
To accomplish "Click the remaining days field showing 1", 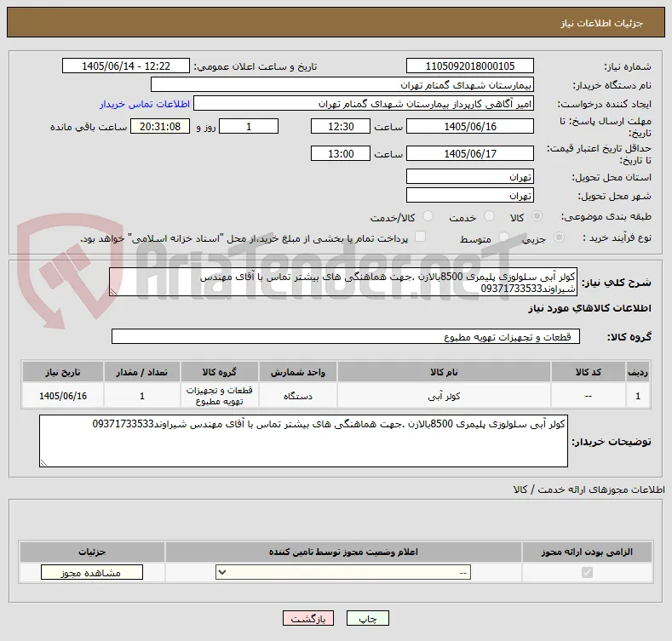I will 249,126.
